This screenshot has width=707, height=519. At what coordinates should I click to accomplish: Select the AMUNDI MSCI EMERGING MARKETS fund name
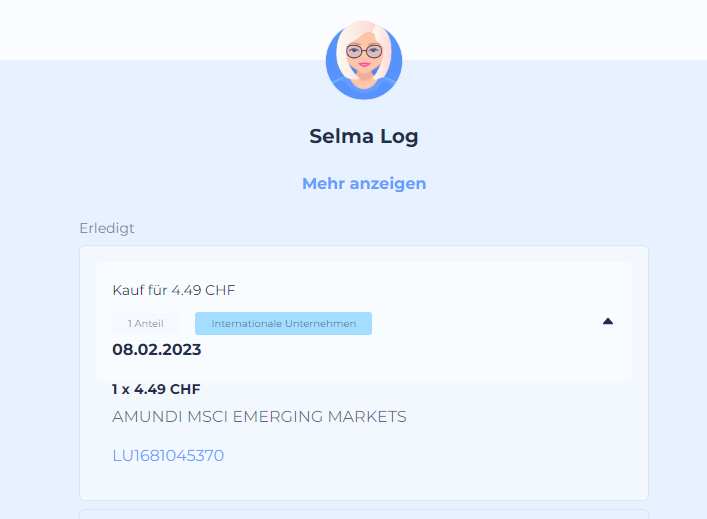coord(259,417)
